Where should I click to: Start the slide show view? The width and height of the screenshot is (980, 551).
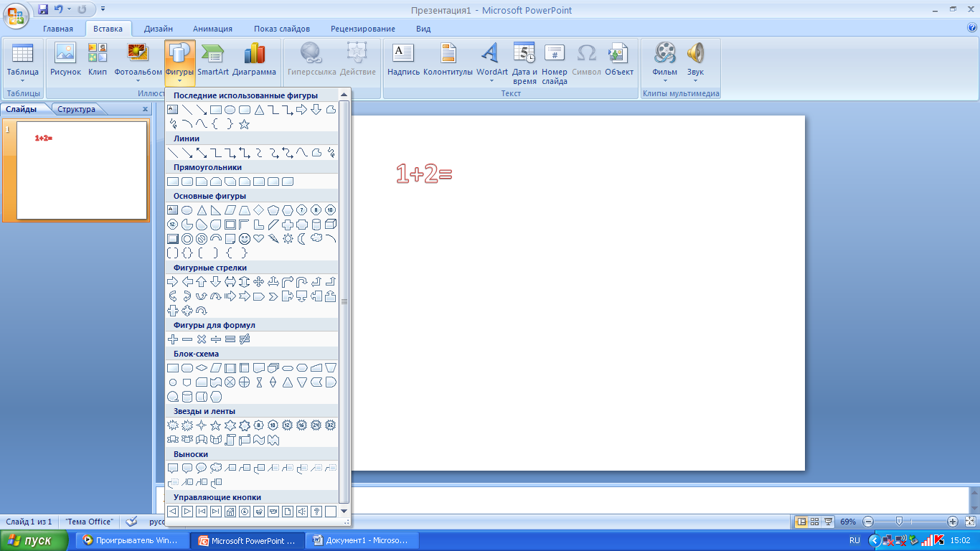pyautogui.click(x=829, y=522)
